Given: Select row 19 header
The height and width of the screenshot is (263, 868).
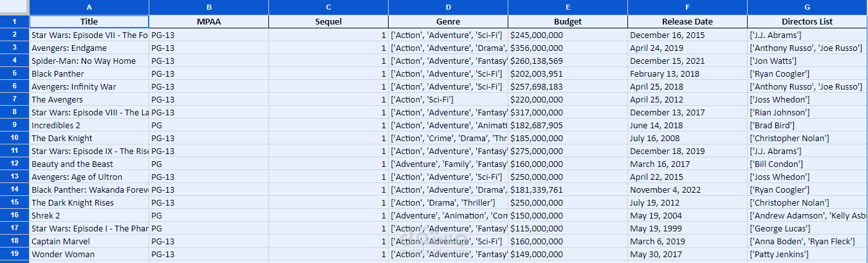Looking at the screenshot, I should pyautogui.click(x=14, y=254).
